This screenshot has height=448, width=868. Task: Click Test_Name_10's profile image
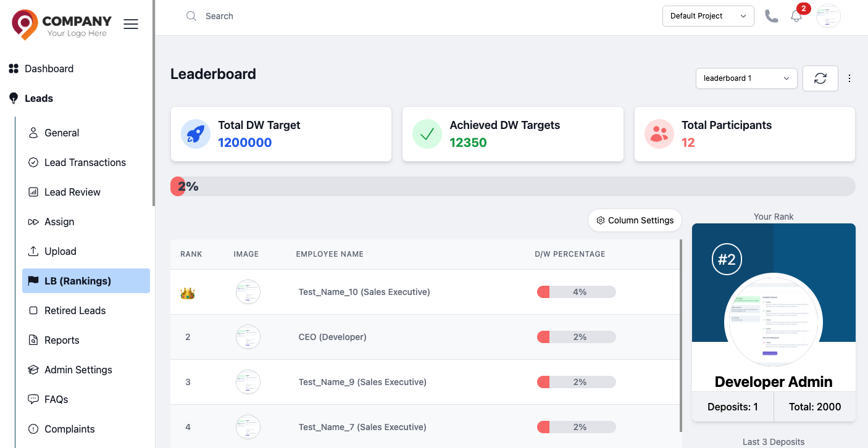[x=248, y=292]
